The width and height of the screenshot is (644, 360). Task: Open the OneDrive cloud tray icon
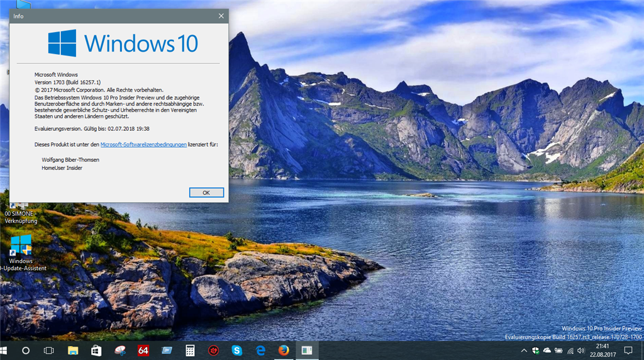click(x=547, y=351)
